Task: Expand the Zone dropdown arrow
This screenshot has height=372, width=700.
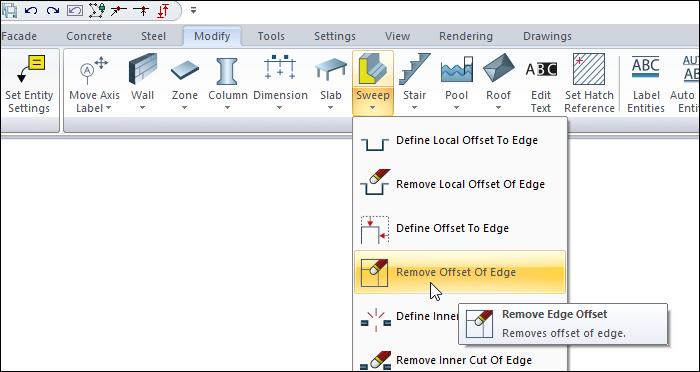Action: pyautogui.click(x=184, y=108)
